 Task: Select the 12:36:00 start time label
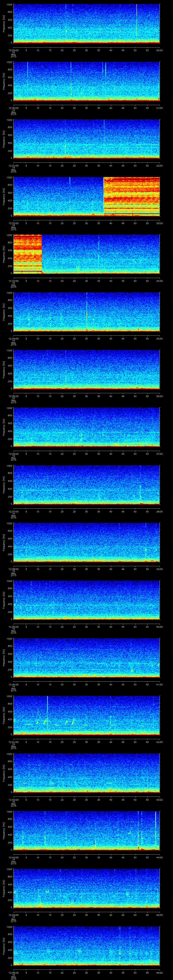click(13, 454)
